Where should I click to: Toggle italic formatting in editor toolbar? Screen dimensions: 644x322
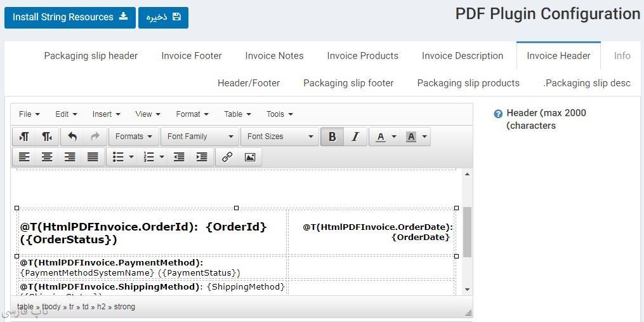355,137
